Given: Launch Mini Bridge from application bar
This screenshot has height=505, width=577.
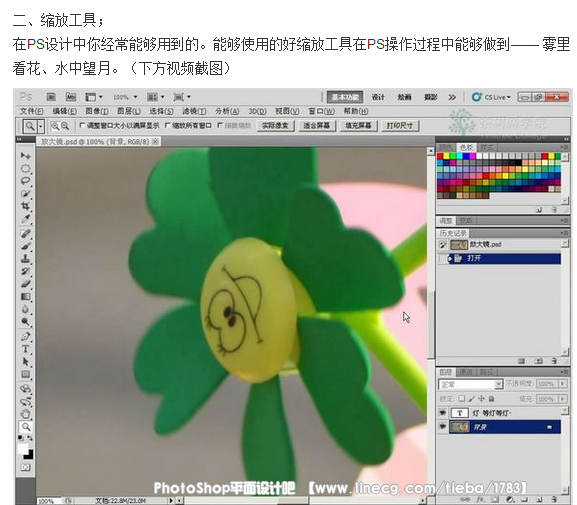Looking at the screenshot, I should (70, 97).
